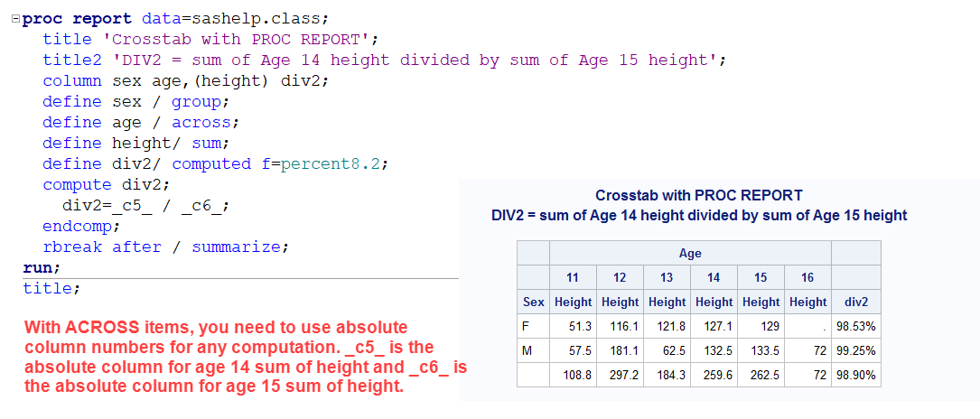Click the 'run;' statement
This screenshot has width=980, height=419.
click(41, 268)
